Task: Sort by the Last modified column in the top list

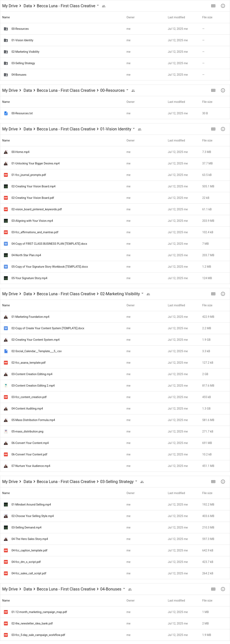Action: (176, 17)
